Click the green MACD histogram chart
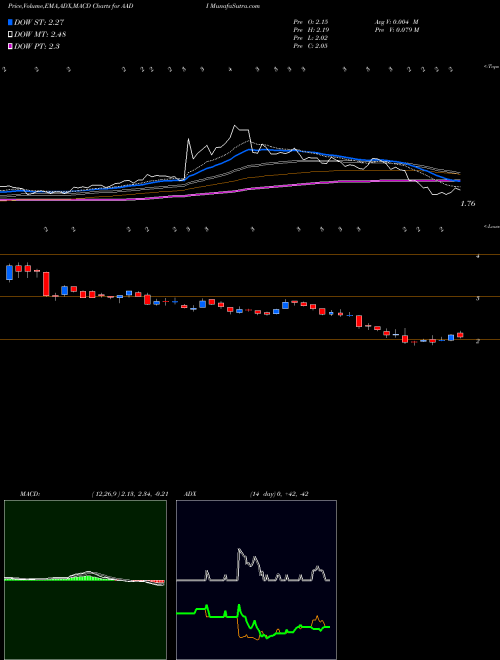 click(x=85, y=580)
